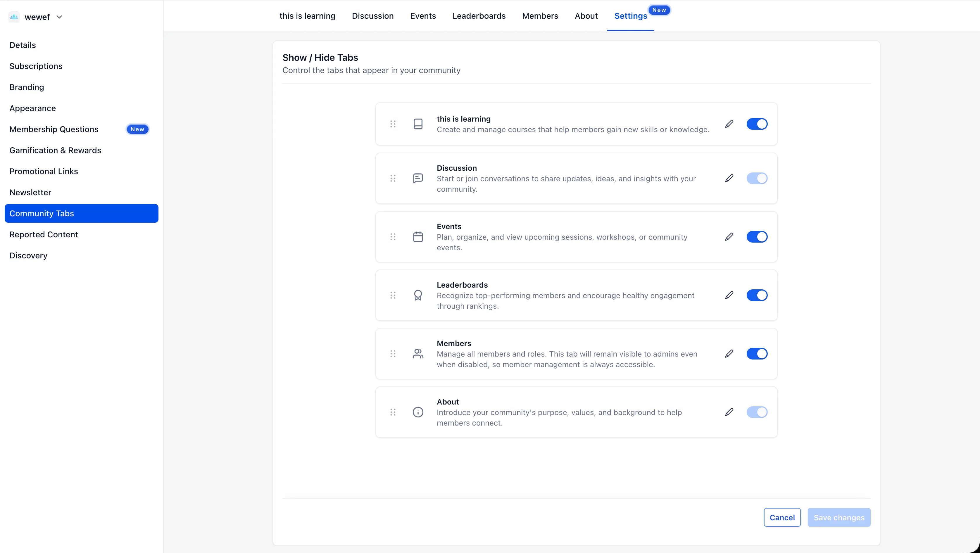Click the Members row description text
Screen dimensions: 980x553
567,360
